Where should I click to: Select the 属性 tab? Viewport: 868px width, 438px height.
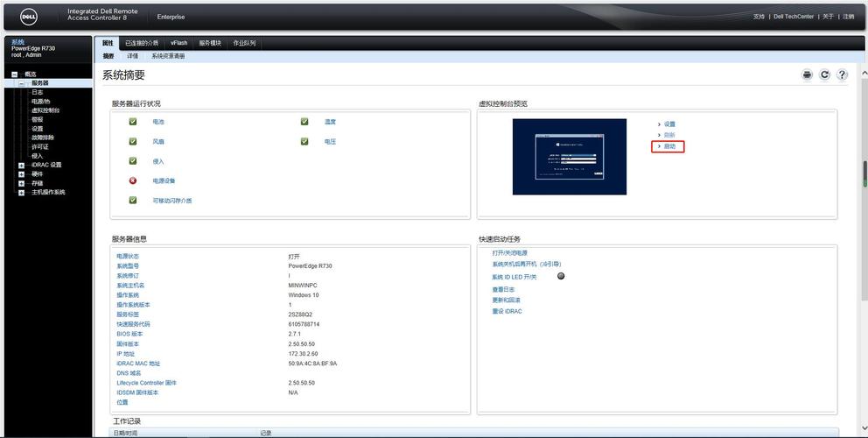coord(108,43)
